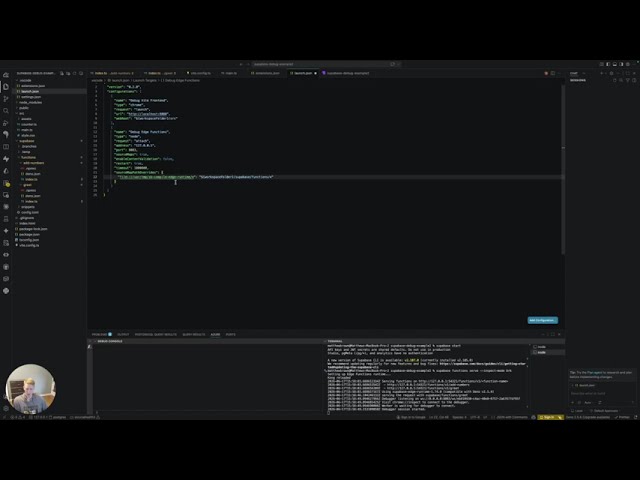Open counter.ts in the src folder
The height and width of the screenshot is (480, 640).
coord(50,124)
